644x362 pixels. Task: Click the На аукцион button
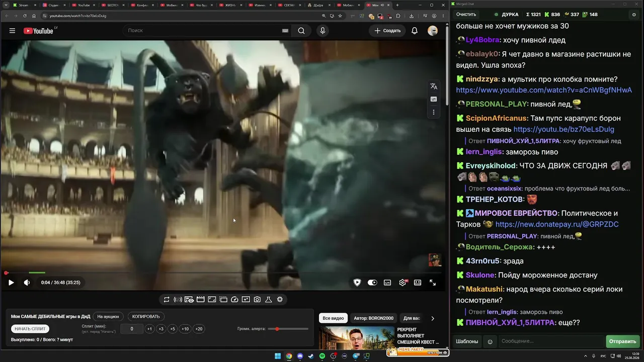[x=108, y=317]
